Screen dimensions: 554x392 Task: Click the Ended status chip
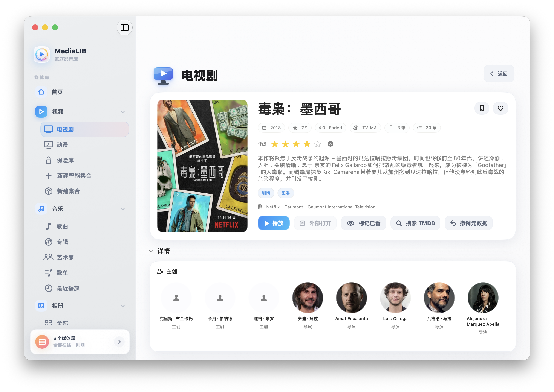click(x=331, y=128)
